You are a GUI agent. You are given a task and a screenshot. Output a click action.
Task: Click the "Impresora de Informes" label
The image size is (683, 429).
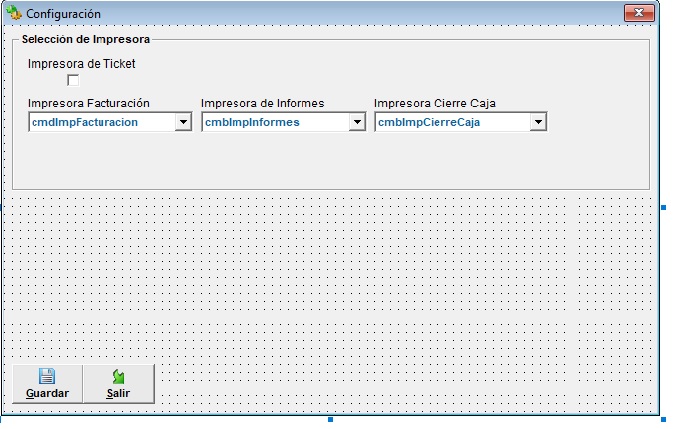click(262, 103)
